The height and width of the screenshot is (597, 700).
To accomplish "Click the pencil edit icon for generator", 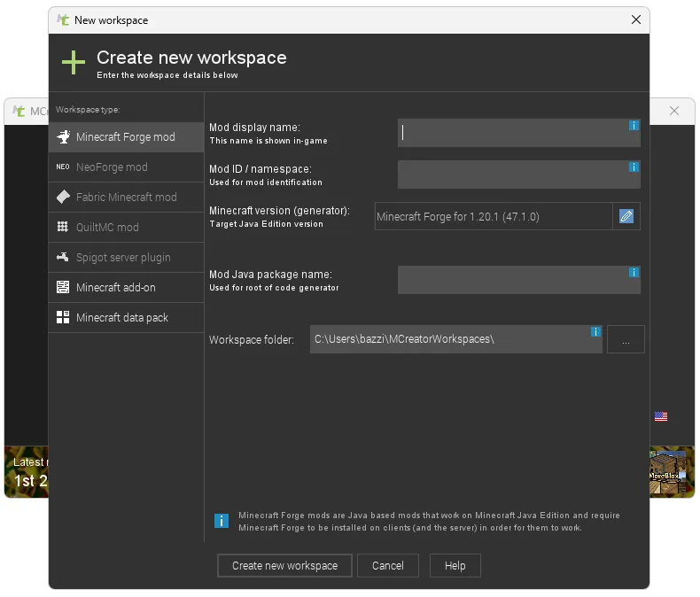I will point(626,216).
